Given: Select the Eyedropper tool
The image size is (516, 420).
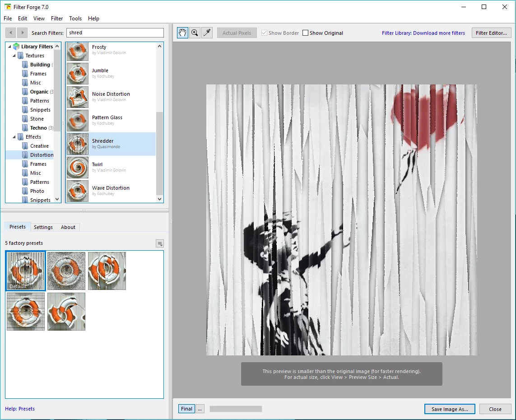Looking at the screenshot, I should tap(207, 33).
